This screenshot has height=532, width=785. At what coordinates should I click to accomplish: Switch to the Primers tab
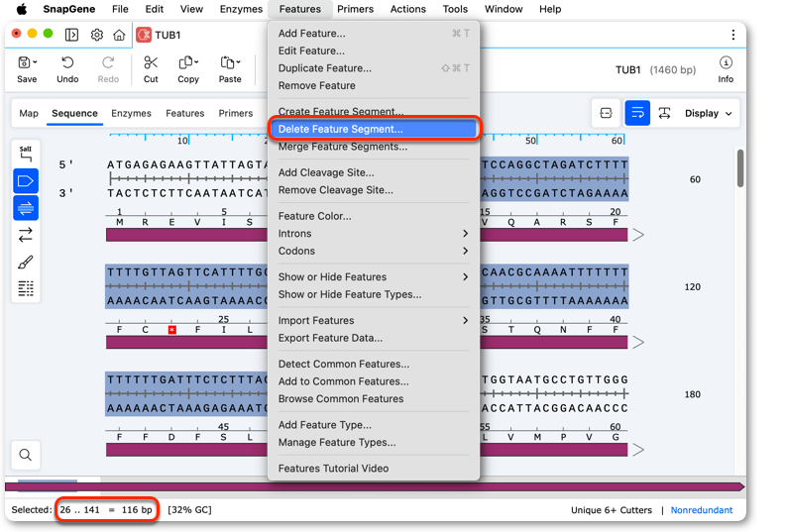point(235,114)
